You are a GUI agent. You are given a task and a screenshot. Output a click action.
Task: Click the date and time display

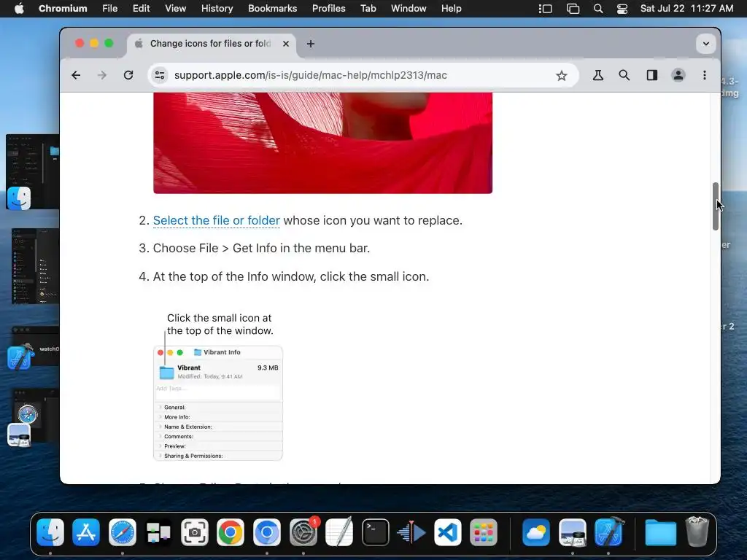click(x=686, y=9)
